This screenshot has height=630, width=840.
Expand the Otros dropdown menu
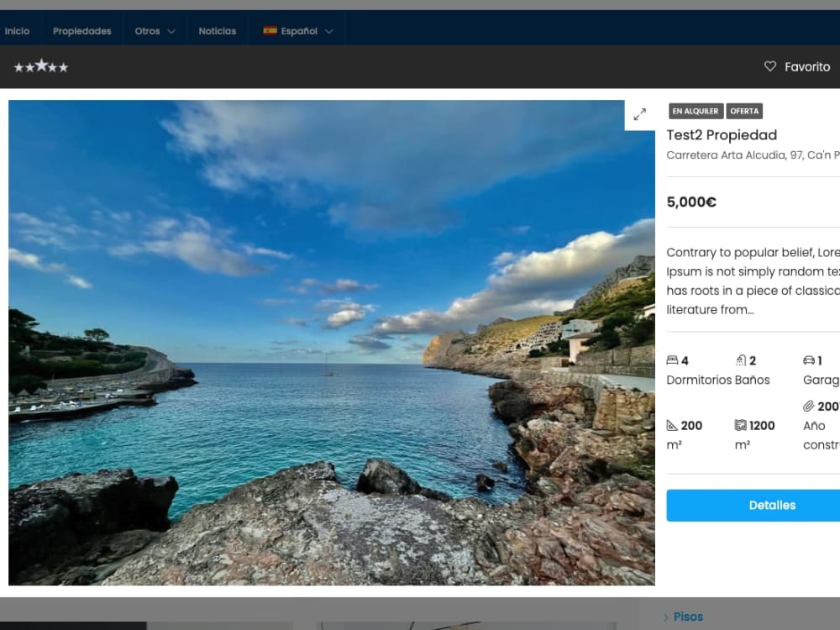pyautogui.click(x=155, y=31)
